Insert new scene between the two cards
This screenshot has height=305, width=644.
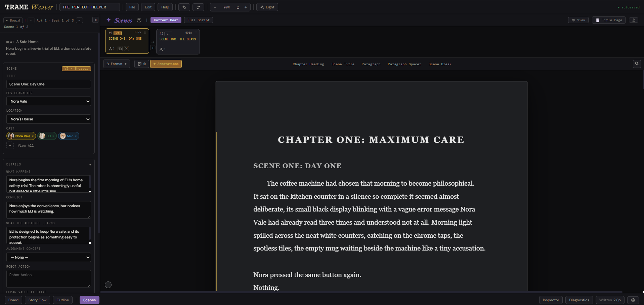pos(153,48)
